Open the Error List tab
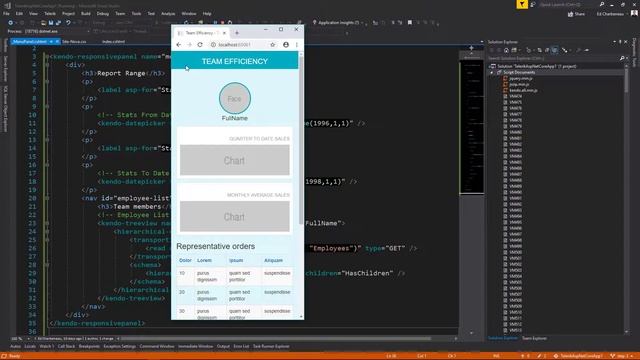The width and height of the screenshot is (640, 360). 241,347
